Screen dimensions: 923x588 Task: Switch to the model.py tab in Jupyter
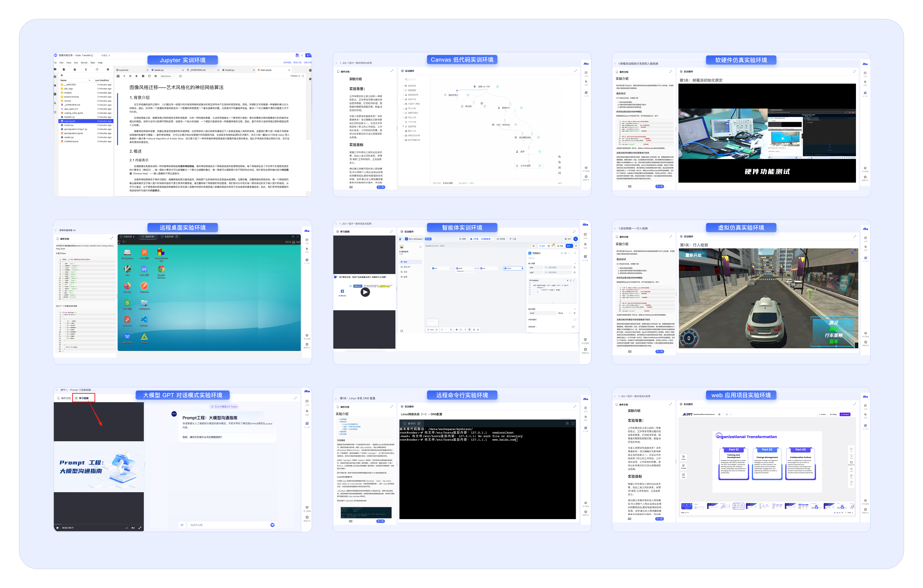pos(229,70)
